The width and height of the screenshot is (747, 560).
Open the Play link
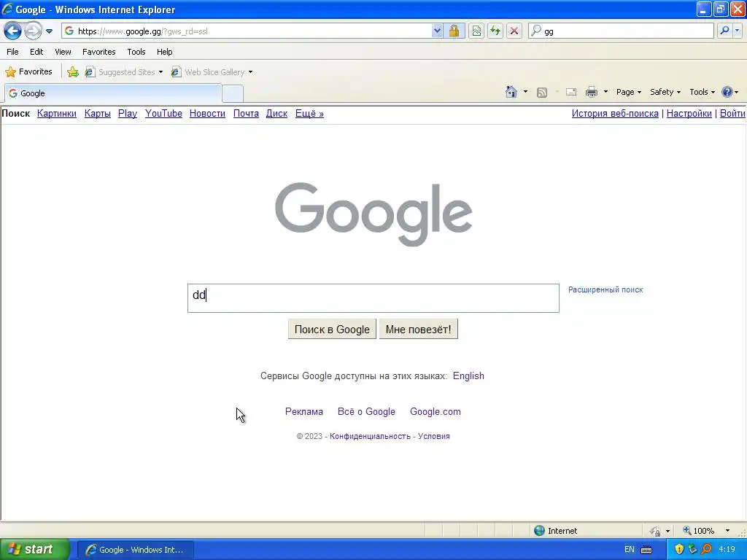click(128, 113)
